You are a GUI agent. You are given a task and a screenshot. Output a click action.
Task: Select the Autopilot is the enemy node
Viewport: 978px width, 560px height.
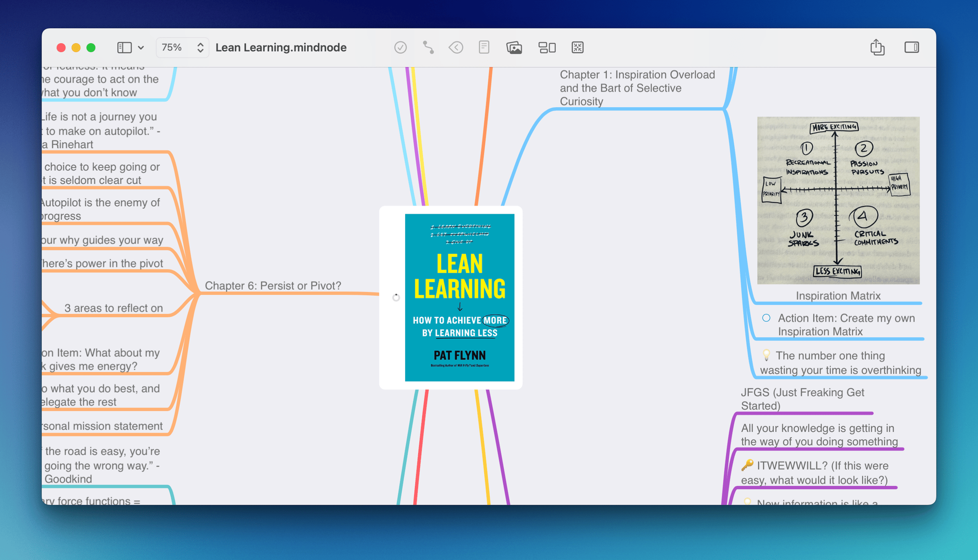(x=101, y=209)
